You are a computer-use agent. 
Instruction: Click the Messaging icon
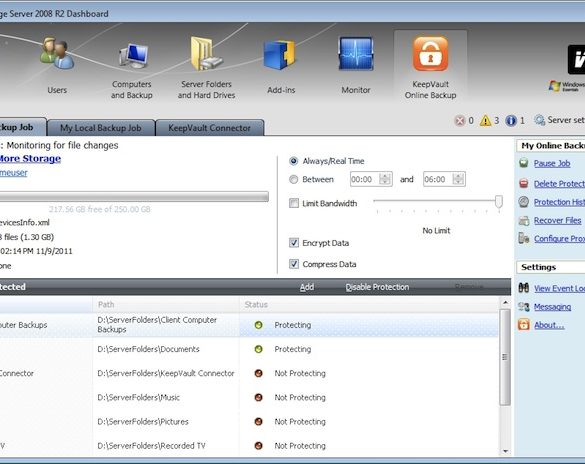pyautogui.click(x=524, y=307)
